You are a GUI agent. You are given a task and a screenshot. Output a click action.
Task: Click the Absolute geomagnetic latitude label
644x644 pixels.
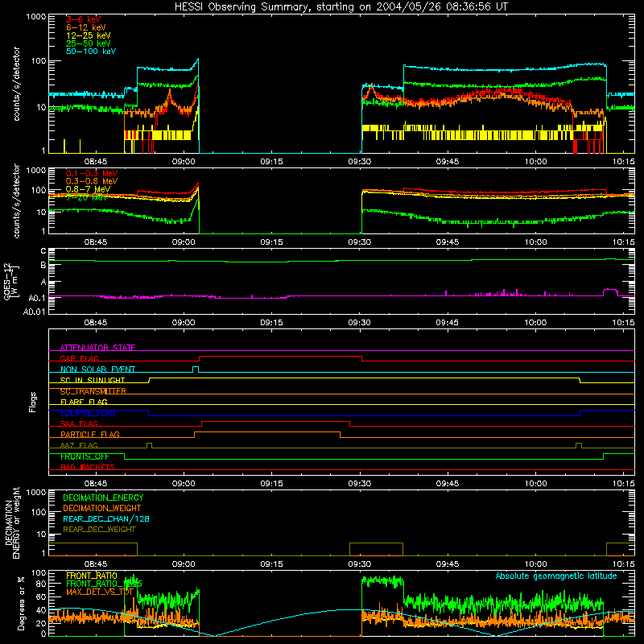[556, 576]
